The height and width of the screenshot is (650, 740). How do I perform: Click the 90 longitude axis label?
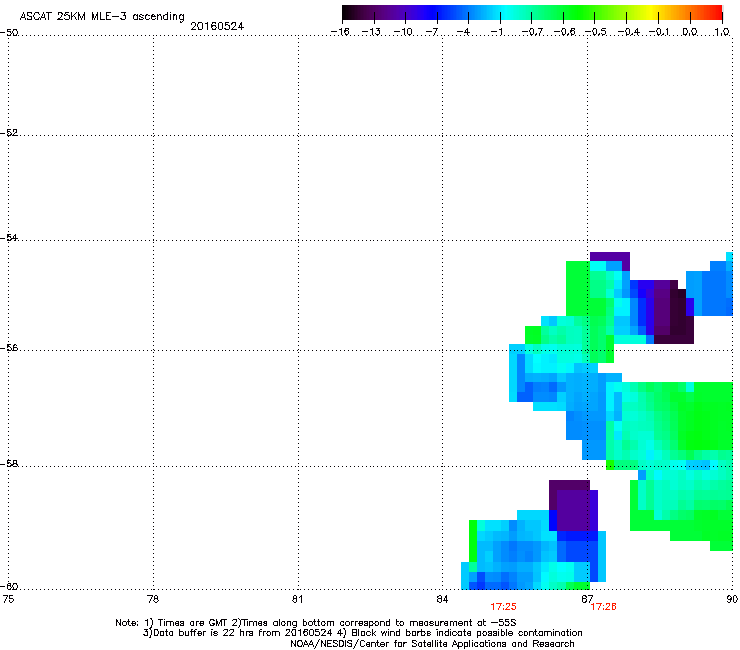(732, 599)
